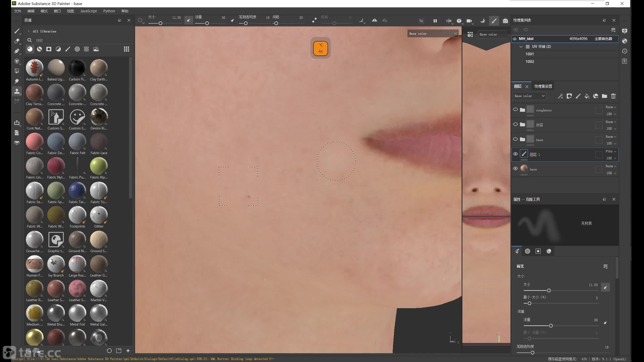644x362 pixels.
Task: Expand All libraries in assets panel
Action: click(x=28, y=31)
